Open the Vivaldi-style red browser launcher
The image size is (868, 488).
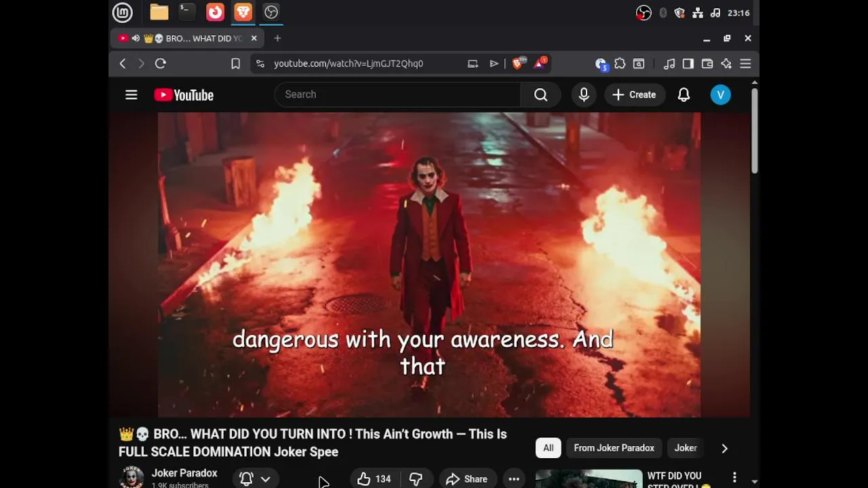[215, 12]
